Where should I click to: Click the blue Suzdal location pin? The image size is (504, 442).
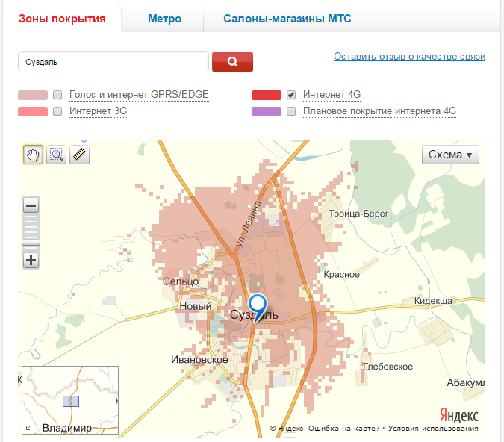coord(257,308)
